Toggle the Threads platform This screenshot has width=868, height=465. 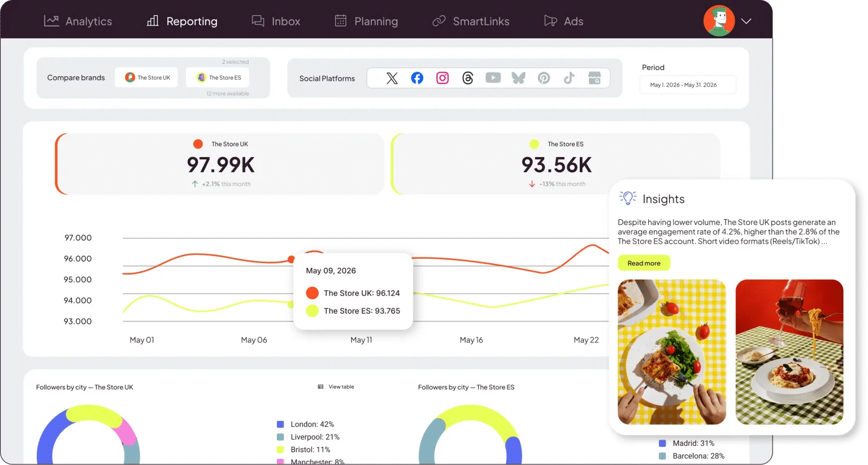click(x=468, y=78)
